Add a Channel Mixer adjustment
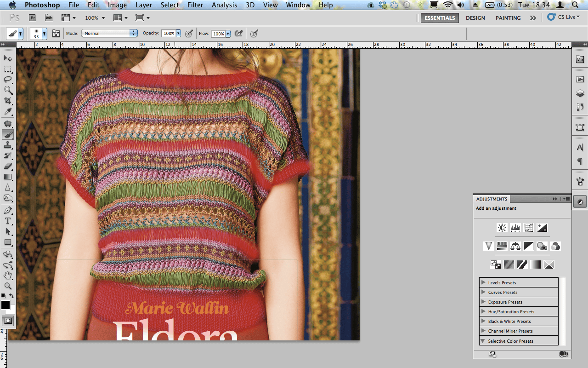588x368 pixels. pos(555,246)
